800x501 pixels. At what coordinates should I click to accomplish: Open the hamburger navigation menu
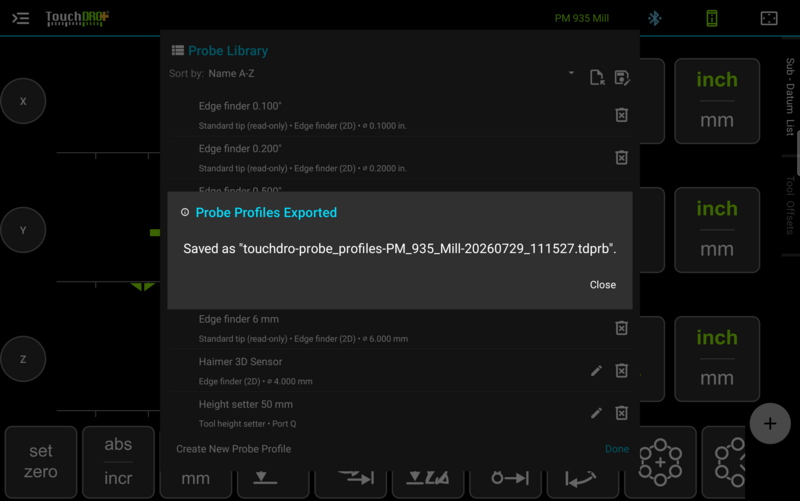tap(20, 18)
